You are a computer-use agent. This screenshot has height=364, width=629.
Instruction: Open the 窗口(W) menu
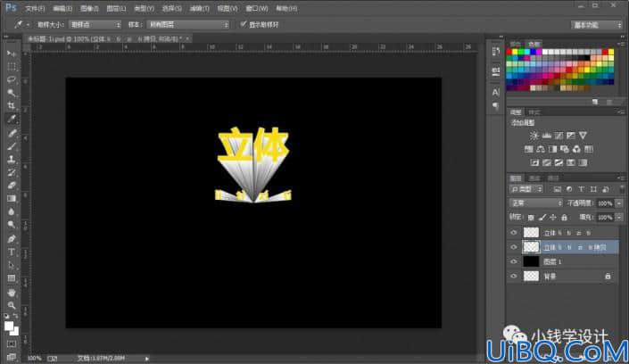click(x=257, y=8)
